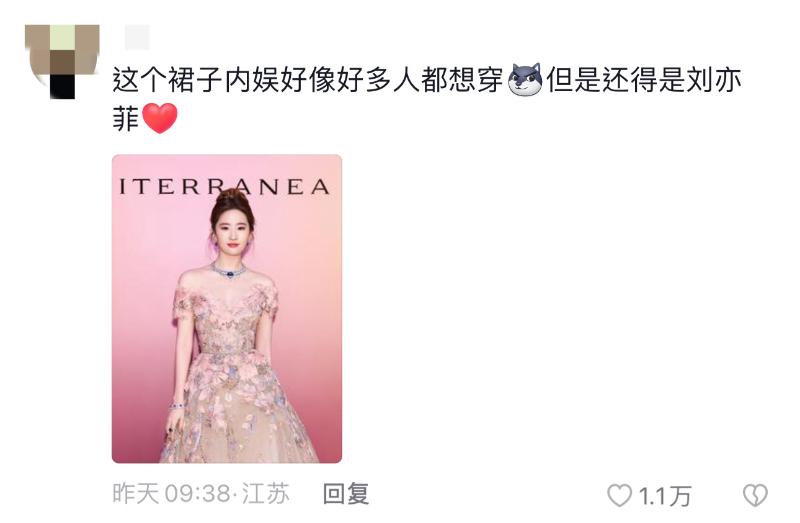Tap the red heart emoji after 菲
Screen dimensions: 800x523
pyautogui.click(x=160, y=118)
